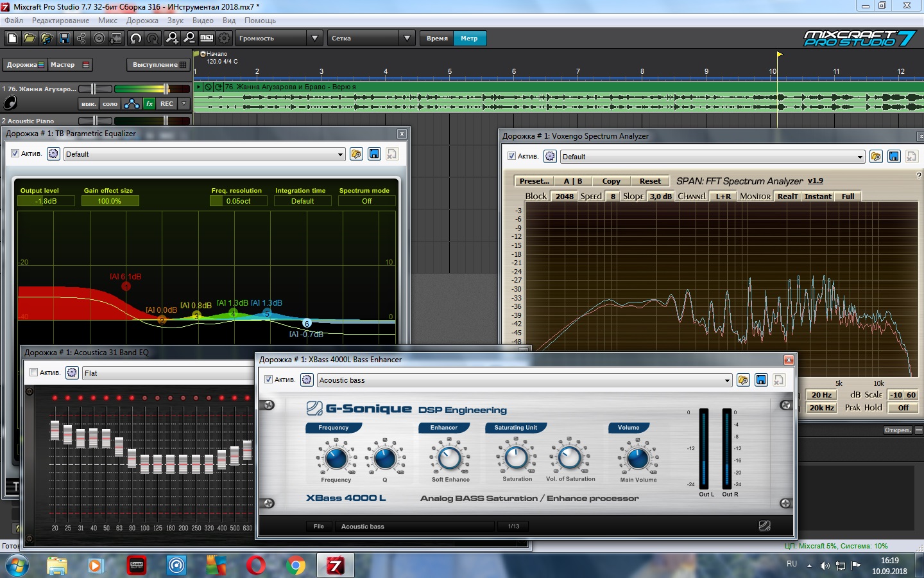Check Актив. in Acoustica 31 Band EQ window
Screen dimensions: 924x578
pos(34,372)
